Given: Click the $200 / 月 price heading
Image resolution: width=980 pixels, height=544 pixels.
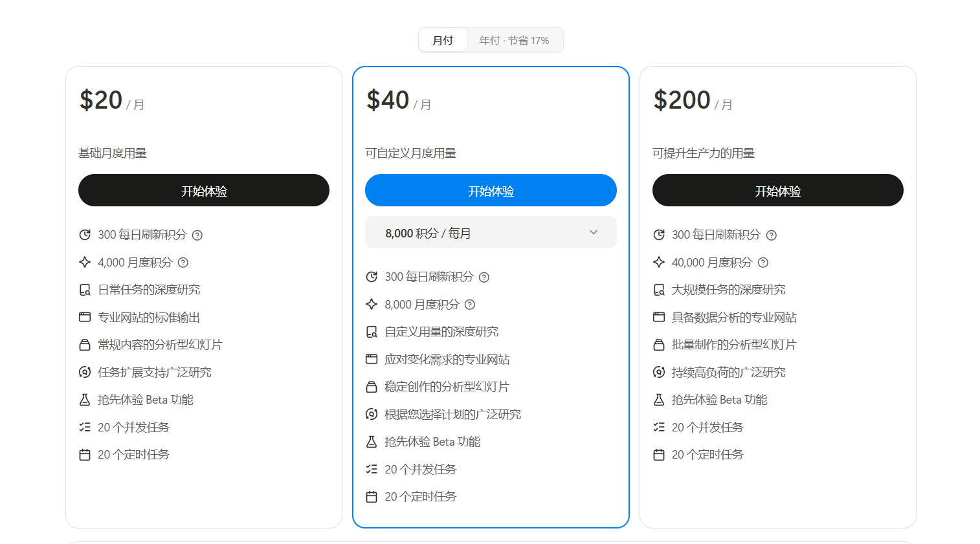Looking at the screenshot, I should (x=693, y=100).
